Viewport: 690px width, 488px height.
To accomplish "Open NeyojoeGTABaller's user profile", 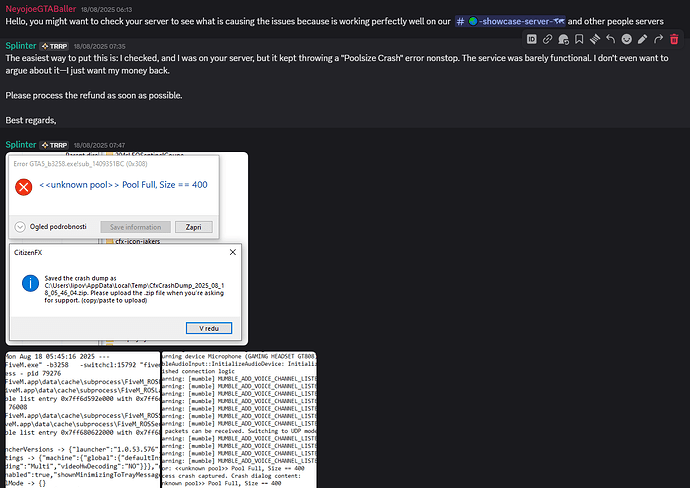I will pyautogui.click(x=40, y=9).
